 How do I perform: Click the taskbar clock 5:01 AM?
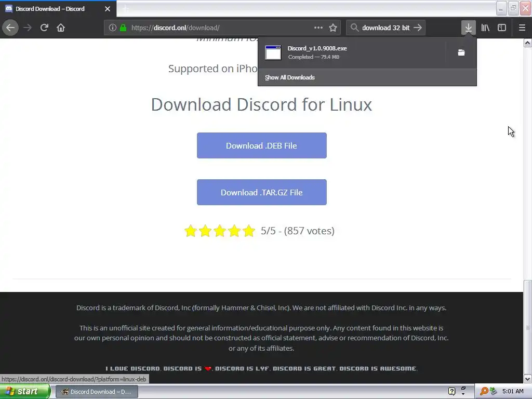tap(513, 391)
